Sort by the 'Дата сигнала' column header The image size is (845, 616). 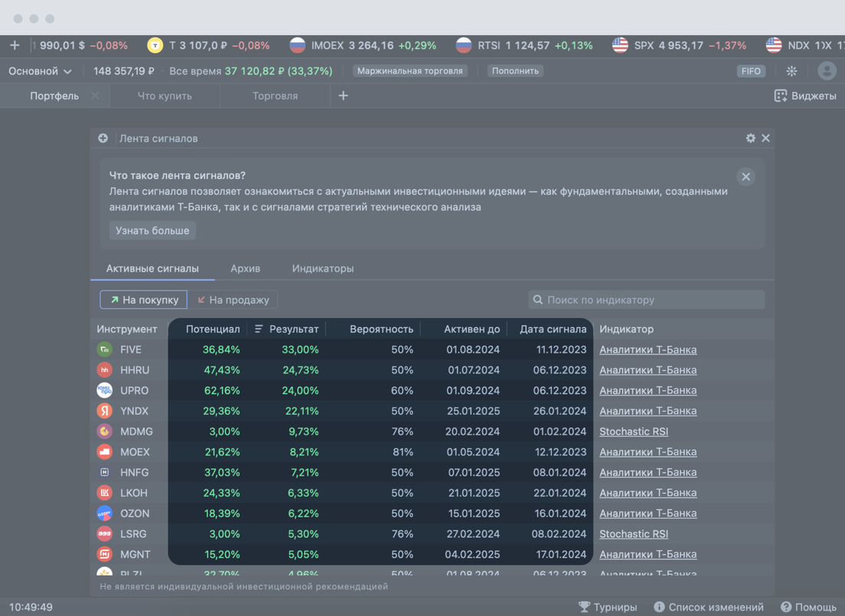coord(553,329)
